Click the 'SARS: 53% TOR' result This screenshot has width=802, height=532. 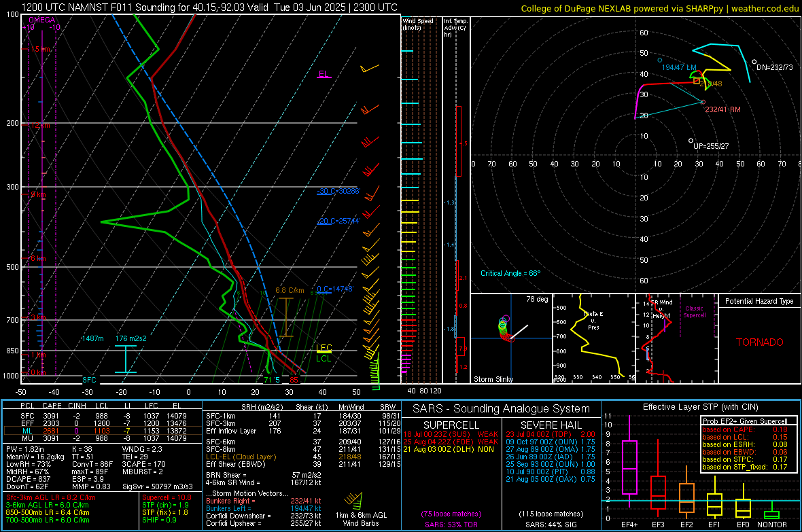pos(451,525)
